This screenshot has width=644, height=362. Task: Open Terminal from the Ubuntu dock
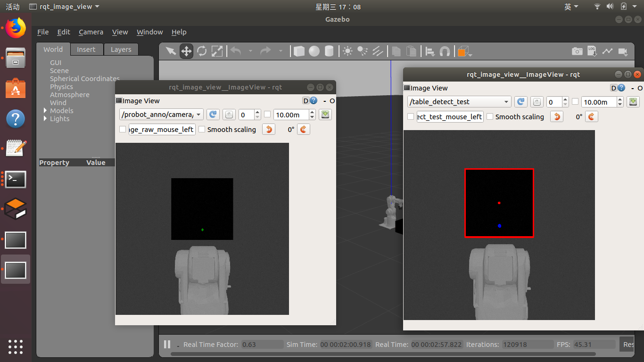pyautogui.click(x=16, y=179)
